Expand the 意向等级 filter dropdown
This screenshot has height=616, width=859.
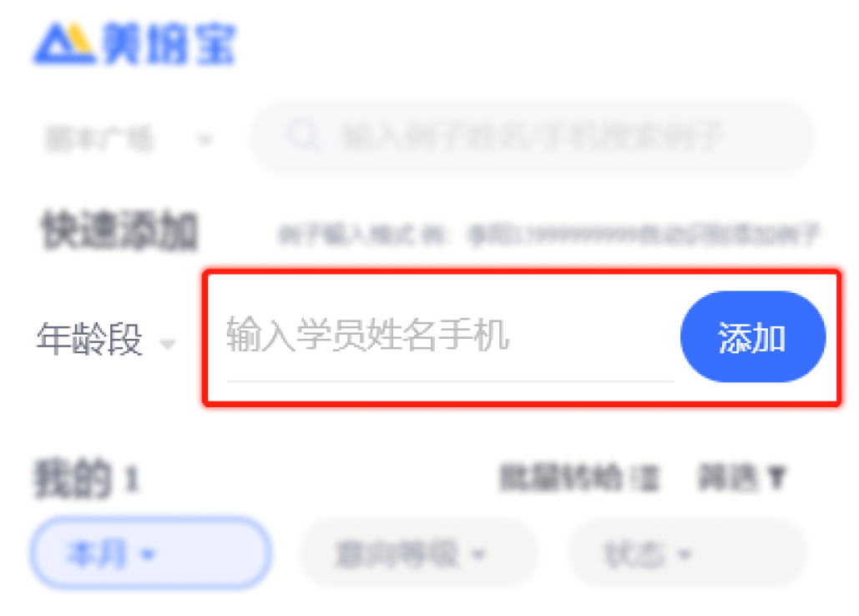coord(418,554)
